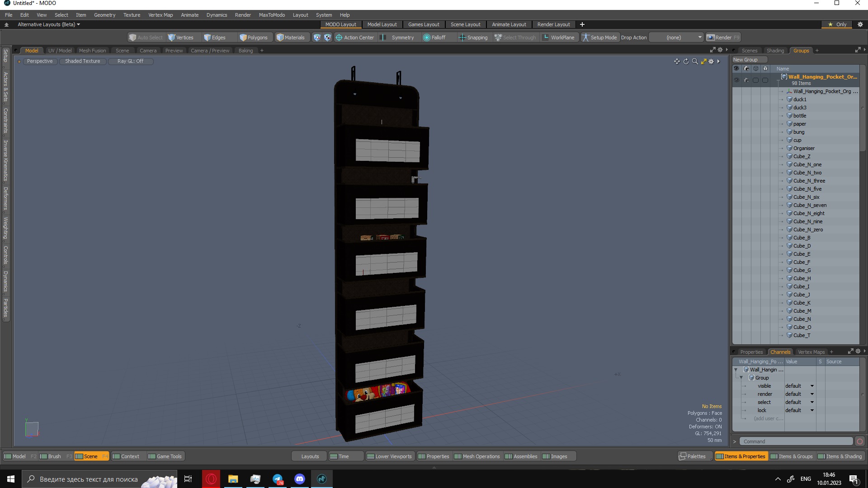
Task: Toggle render camera icon of Wall_Hanging_Pocket group
Action: (x=746, y=80)
